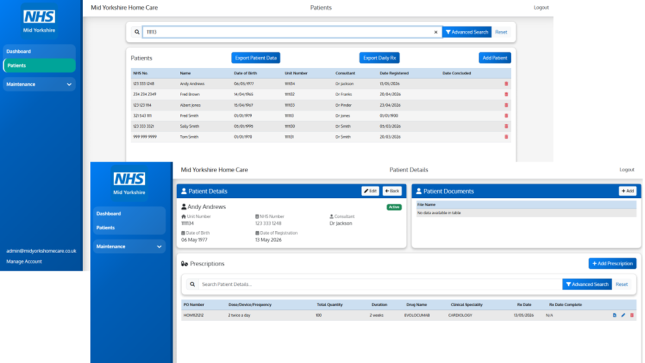
Task: Sort patients by Date of Birth header
Action: 245,73
